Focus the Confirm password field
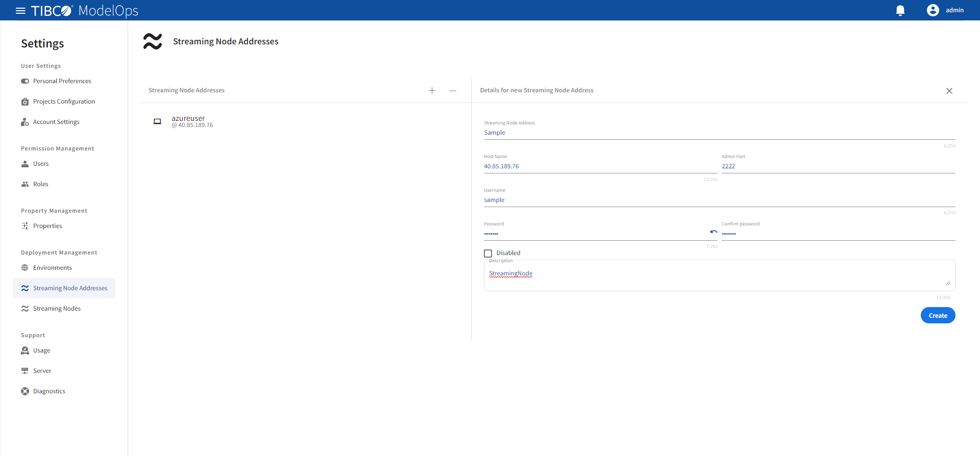980x456 pixels. pyautogui.click(x=838, y=234)
